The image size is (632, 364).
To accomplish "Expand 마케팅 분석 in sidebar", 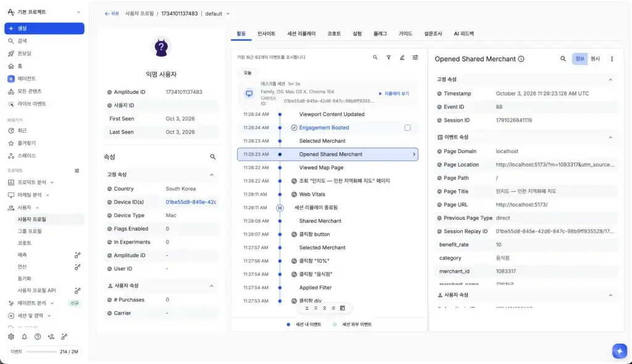I will (x=48, y=195).
